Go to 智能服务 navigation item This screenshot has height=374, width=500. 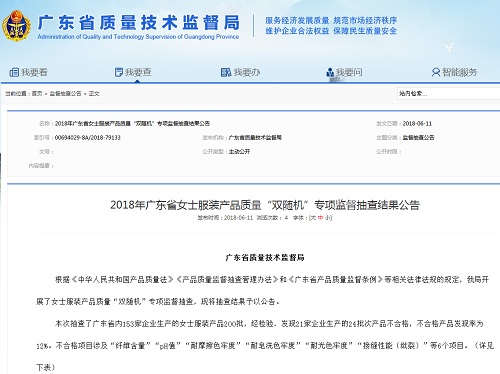click(454, 72)
